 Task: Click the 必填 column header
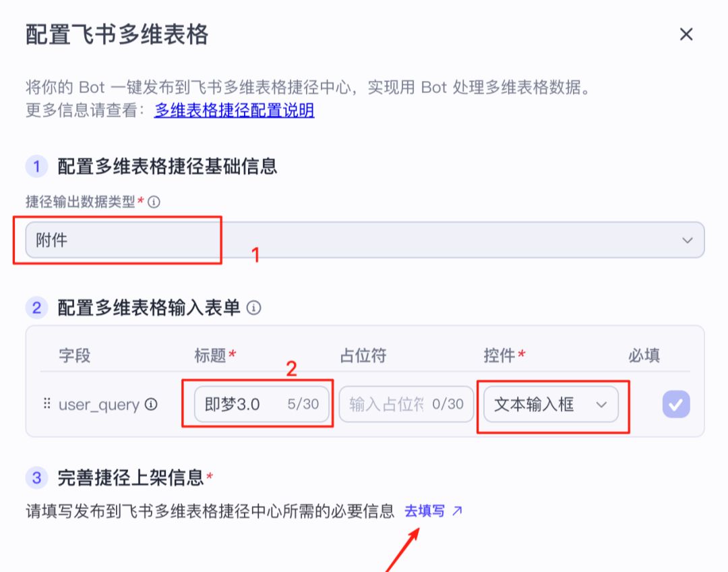tap(644, 355)
